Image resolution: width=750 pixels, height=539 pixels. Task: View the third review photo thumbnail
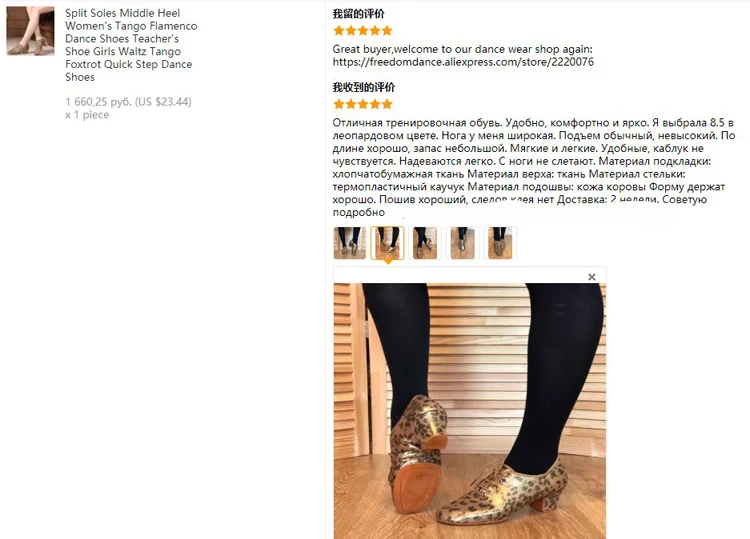[425, 243]
